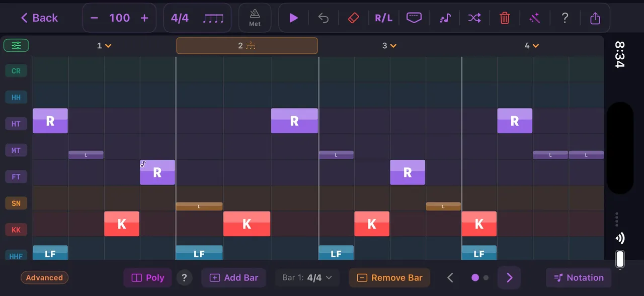The image size is (644, 296).
Task: Toggle the ghost L note on MT in bar 1
Action: tap(86, 155)
